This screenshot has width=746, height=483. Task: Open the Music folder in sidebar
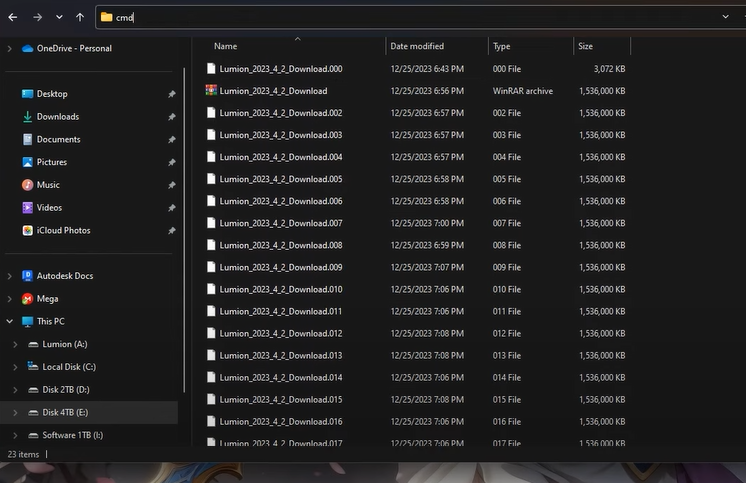click(48, 185)
